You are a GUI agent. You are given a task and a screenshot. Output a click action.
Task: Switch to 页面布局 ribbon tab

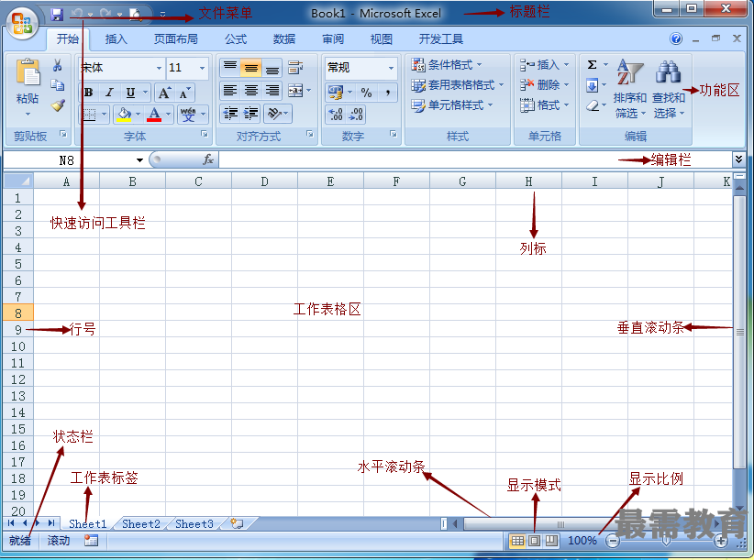tap(175, 38)
